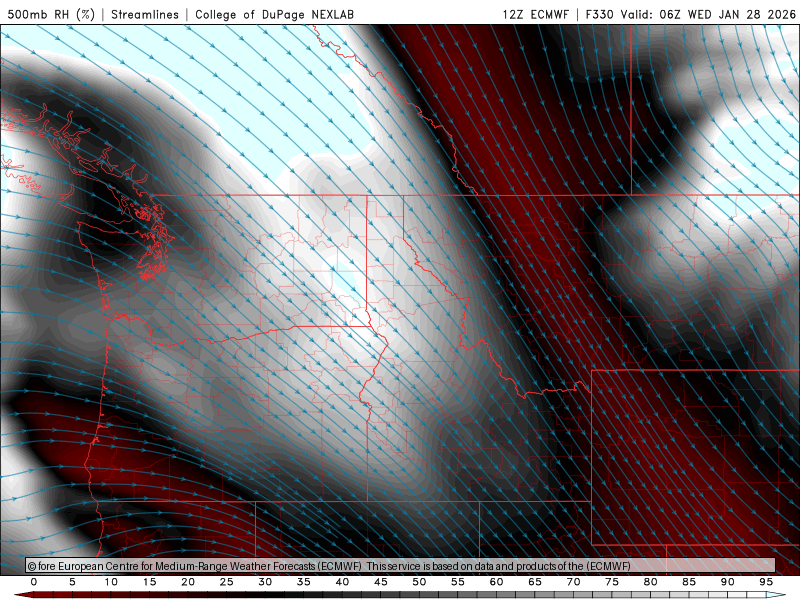The width and height of the screenshot is (800, 600).
Task: Click the '20' value on the color scale
Action: 188,582
